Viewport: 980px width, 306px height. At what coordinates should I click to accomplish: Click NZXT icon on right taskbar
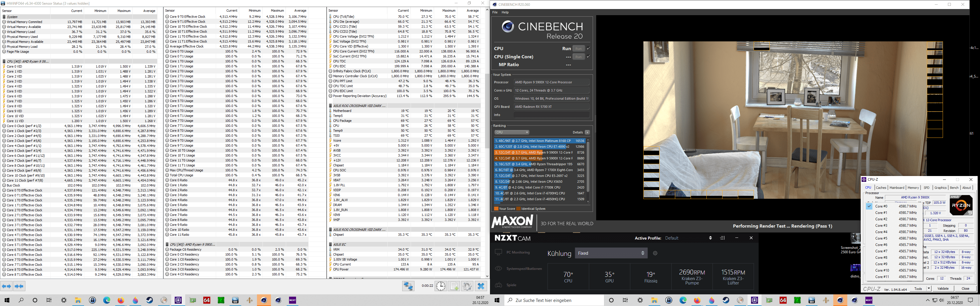869,300
